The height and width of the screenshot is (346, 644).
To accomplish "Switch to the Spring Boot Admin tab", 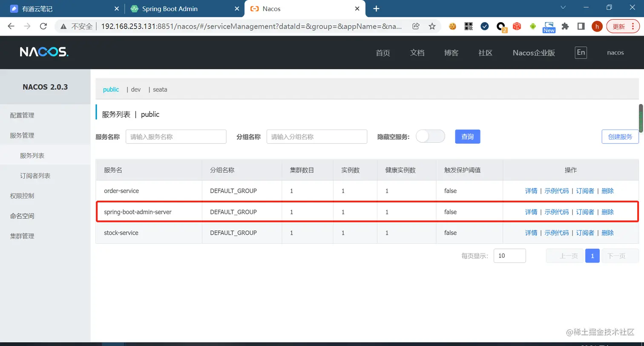I will click(184, 9).
